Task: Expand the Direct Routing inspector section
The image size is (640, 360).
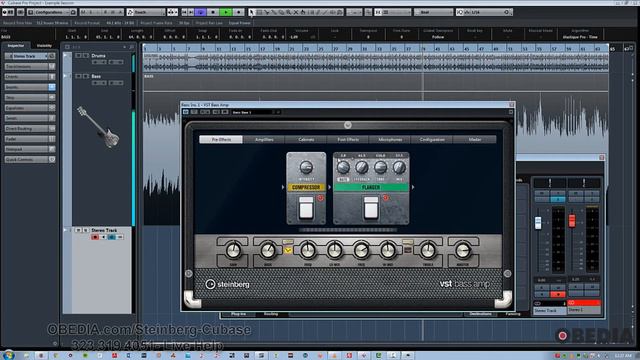Action: click(30, 129)
